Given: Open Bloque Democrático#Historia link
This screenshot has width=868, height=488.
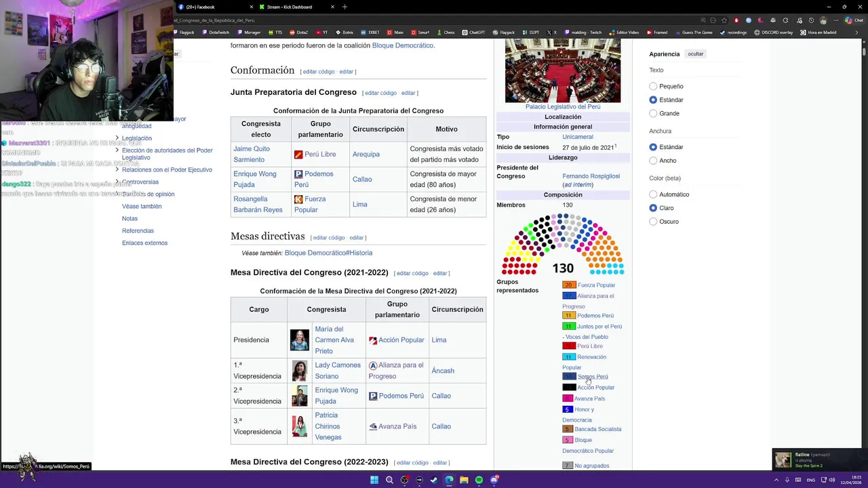Looking at the screenshot, I should (x=328, y=253).
